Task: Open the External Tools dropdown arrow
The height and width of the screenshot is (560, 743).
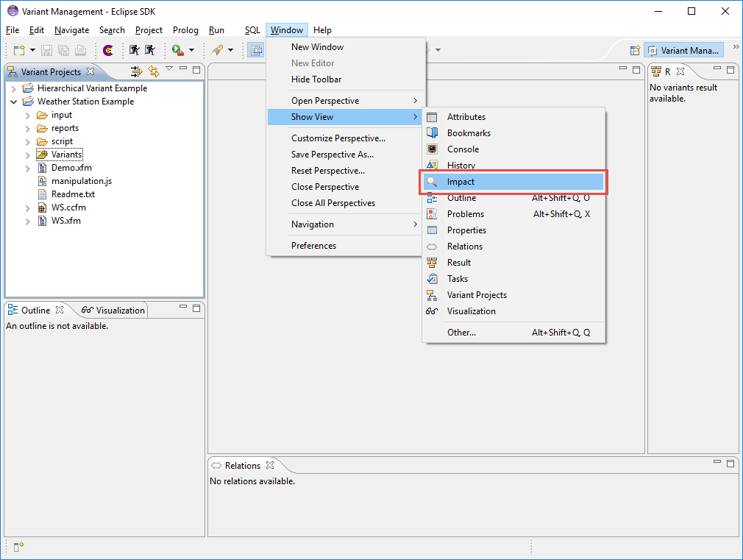Action: [x=191, y=50]
